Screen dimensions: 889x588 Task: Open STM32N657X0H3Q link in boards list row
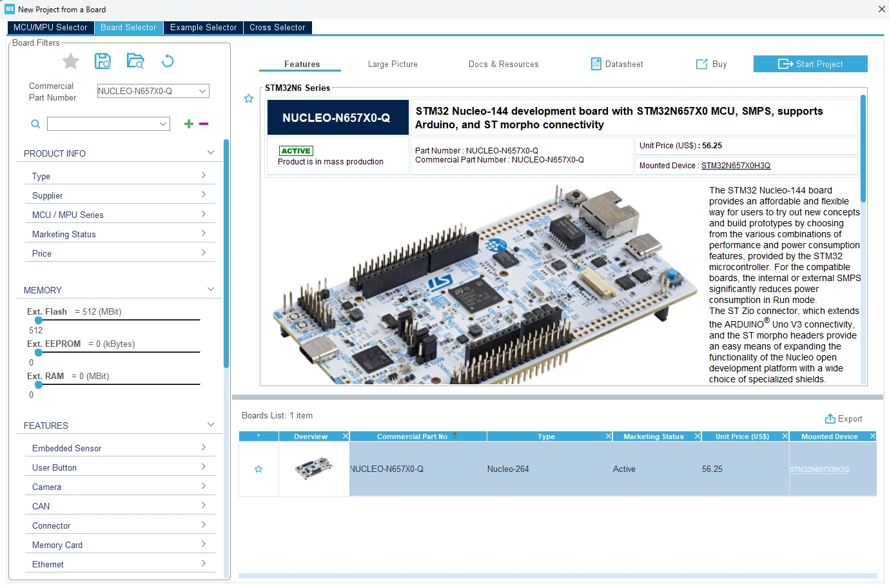tap(819, 469)
